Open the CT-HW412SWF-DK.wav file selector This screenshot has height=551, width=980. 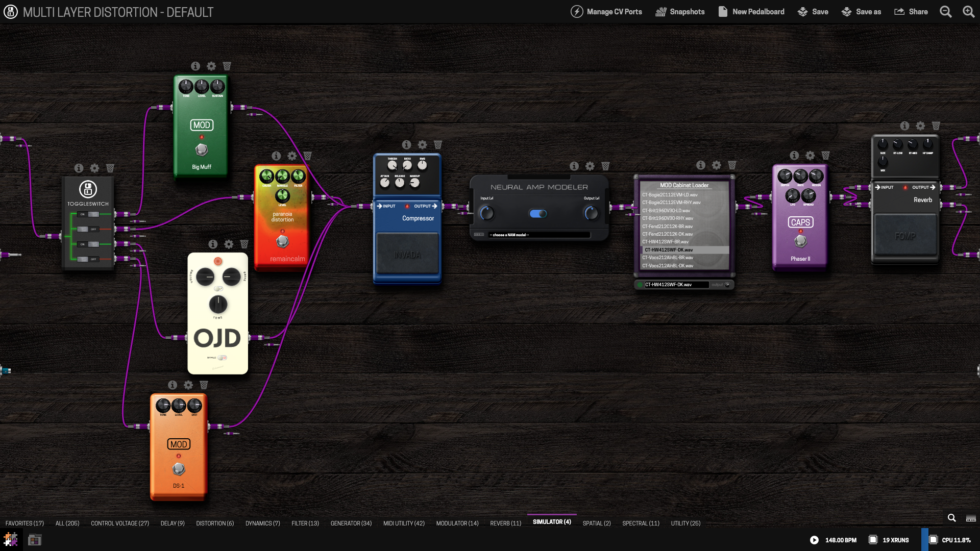pos(676,285)
